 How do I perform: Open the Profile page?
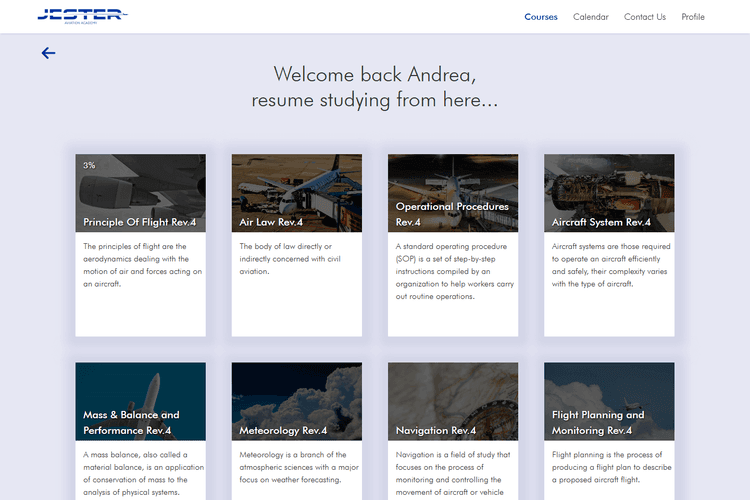pyautogui.click(x=693, y=17)
